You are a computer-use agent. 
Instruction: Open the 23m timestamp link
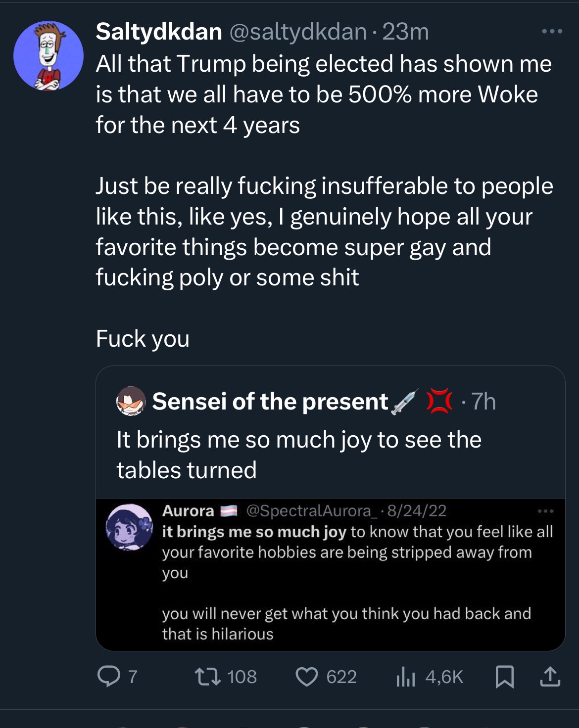point(405,32)
